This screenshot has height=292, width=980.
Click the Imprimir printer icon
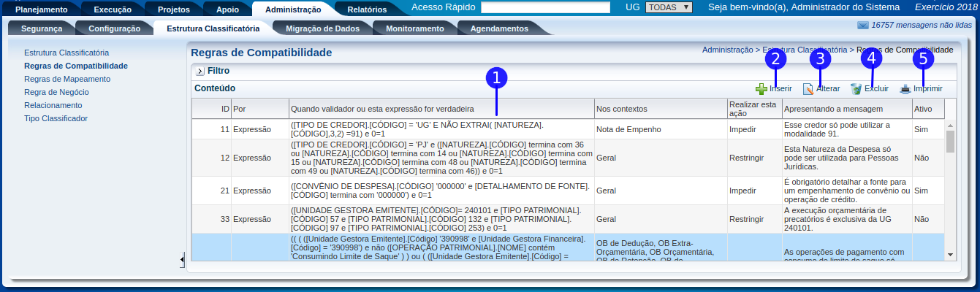point(905,89)
